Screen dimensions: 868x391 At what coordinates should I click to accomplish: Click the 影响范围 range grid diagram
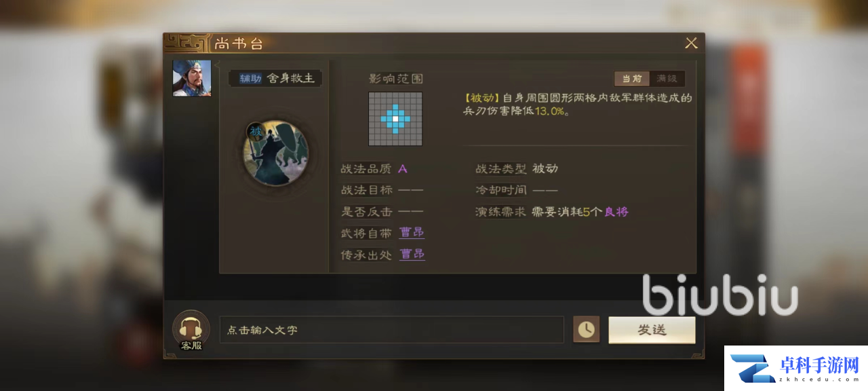(x=395, y=119)
